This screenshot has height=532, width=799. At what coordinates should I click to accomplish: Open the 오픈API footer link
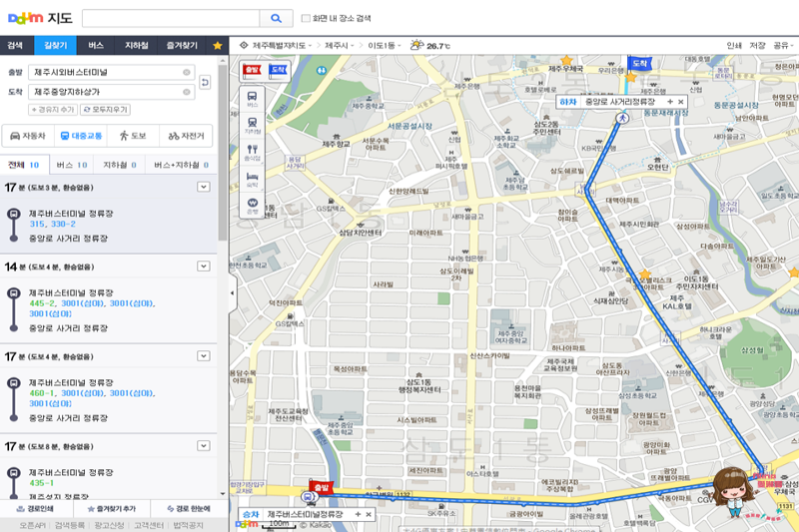pos(33,525)
